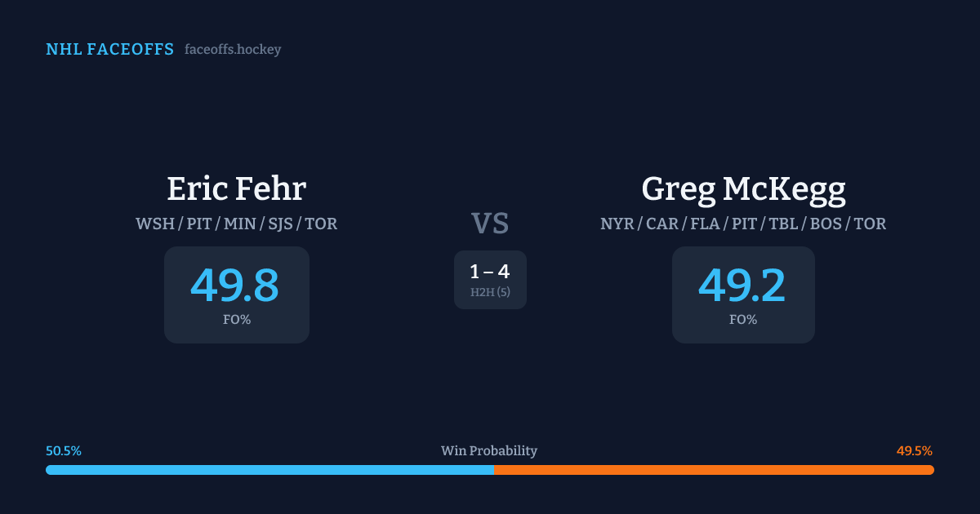Click Eric Fehr's team list WSH / PIT / MIN
The image size is (980, 514).
(x=236, y=224)
